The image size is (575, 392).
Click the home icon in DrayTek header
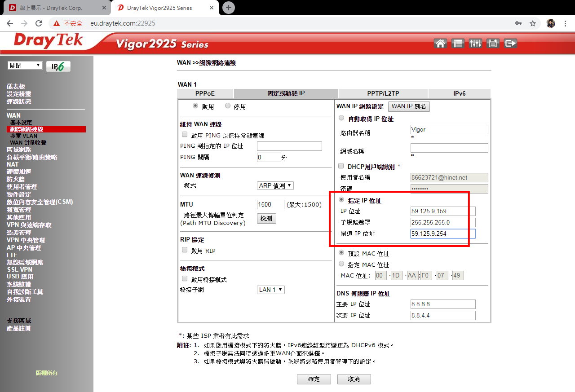[441, 44]
